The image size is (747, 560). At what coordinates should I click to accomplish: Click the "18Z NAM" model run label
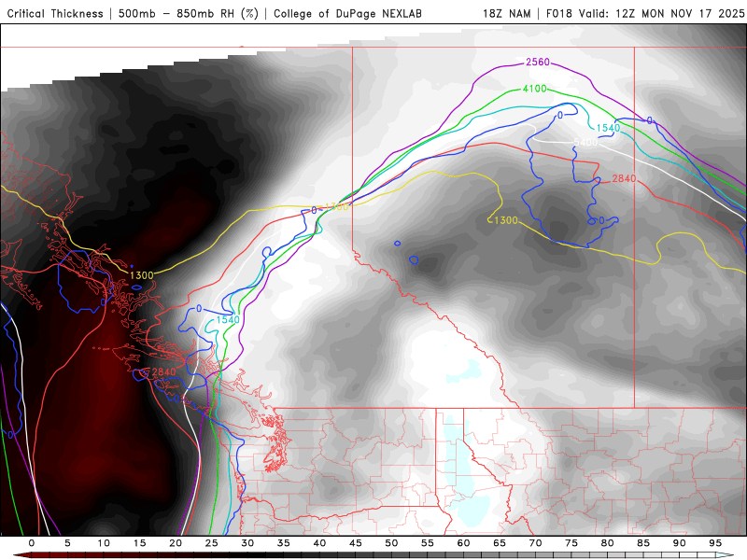coord(507,13)
